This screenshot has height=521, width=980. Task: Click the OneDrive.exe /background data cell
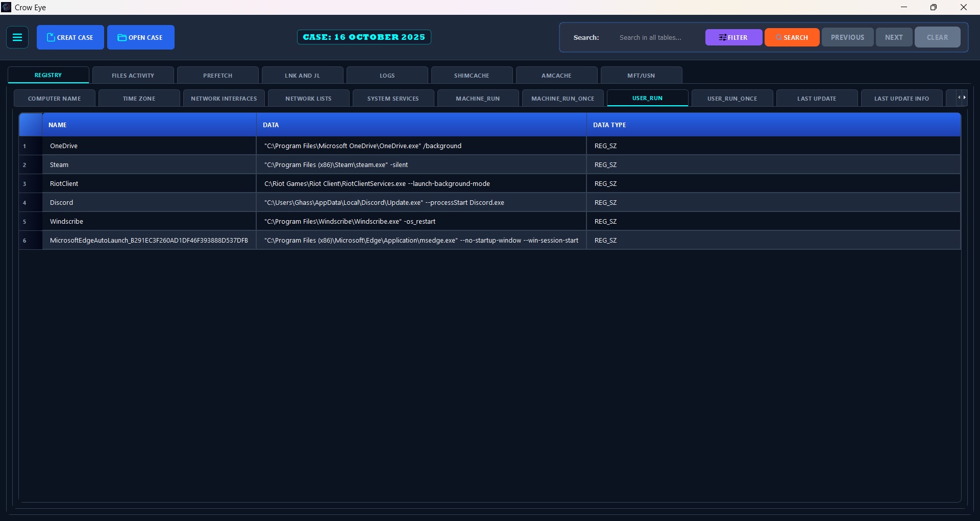[x=422, y=146]
